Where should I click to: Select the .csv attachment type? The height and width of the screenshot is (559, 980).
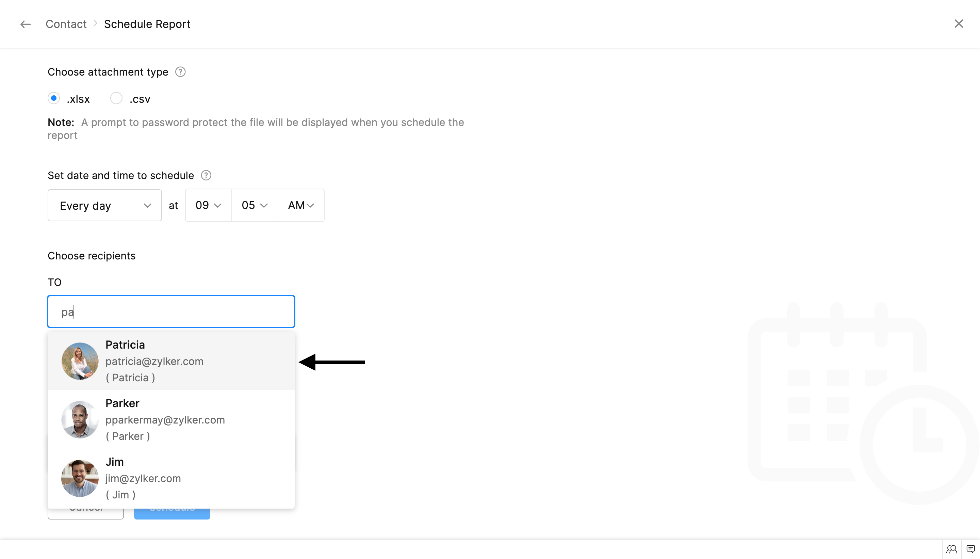[116, 98]
